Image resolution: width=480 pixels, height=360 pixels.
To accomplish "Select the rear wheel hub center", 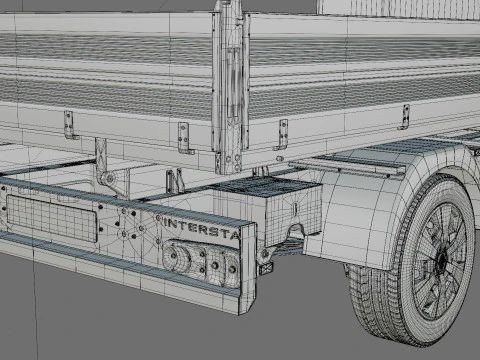I will 442,261.
